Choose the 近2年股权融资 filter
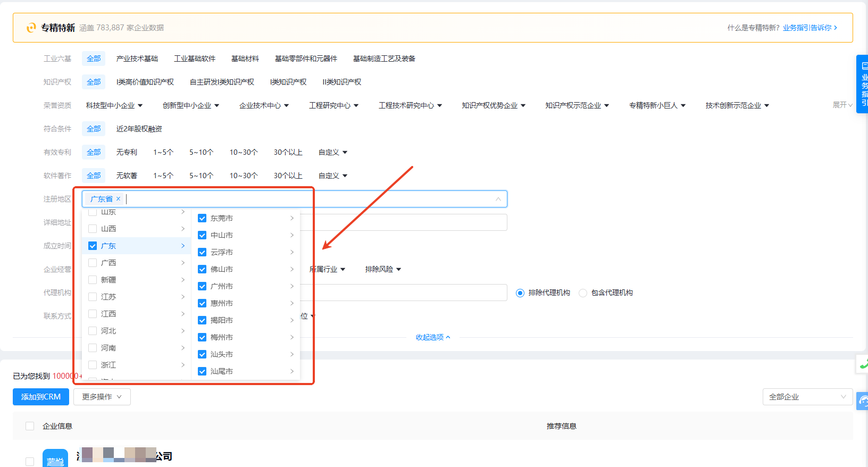 [139, 129]
